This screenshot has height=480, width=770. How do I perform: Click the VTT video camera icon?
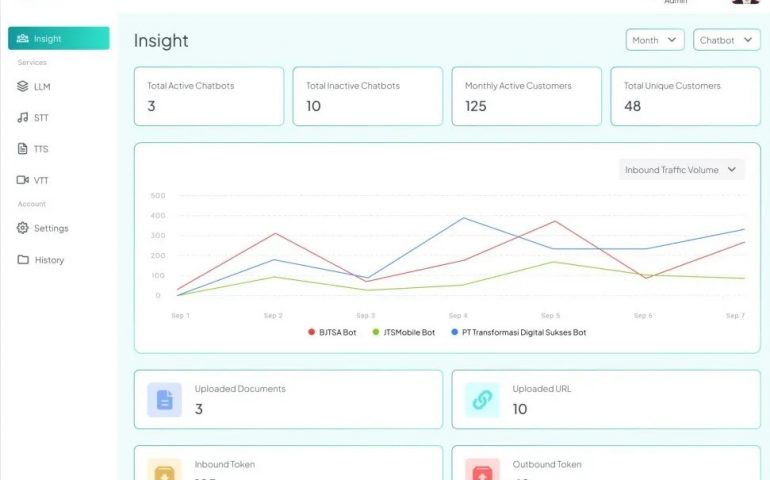(x=23, y=180)
